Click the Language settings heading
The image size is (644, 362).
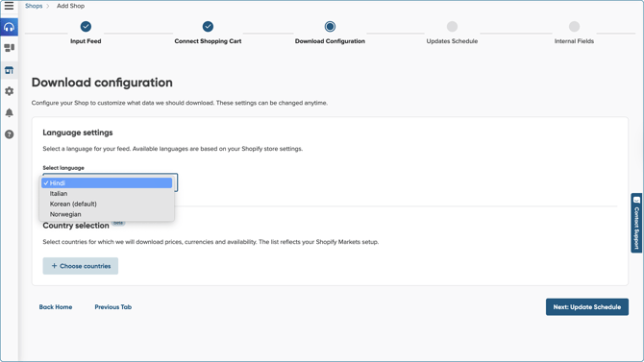pyautogui.click(x=78, y=133)
